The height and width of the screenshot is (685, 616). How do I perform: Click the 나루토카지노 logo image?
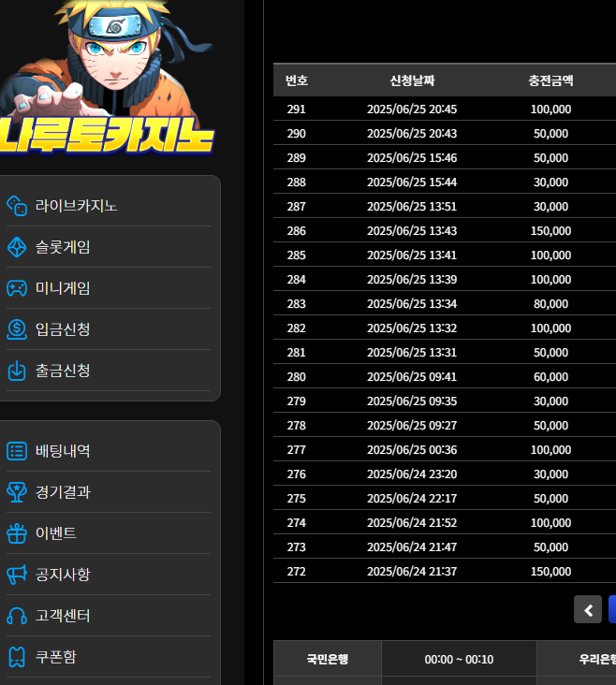(x=107, y=78)
